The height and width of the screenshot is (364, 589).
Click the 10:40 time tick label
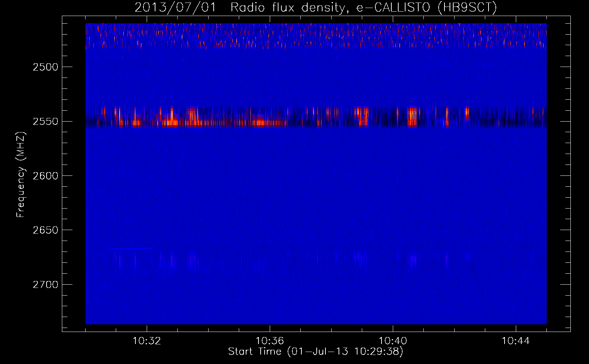pyautogui.click(x=393, y=341)
